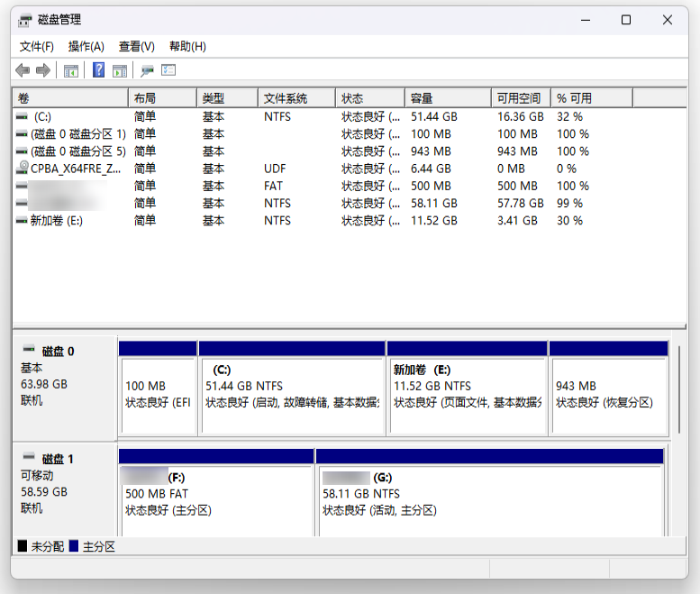This screenshot has width=700, height=594.
Task: Click the Back arrow toolbar icon
Action: coord(23,70)
